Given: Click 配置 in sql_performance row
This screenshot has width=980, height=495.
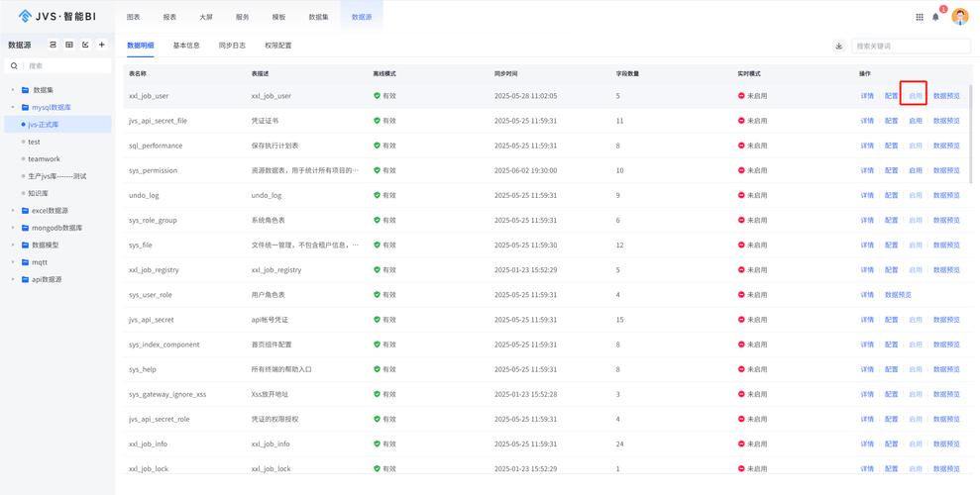Looking at the screenshot, I should coord(891,146).
